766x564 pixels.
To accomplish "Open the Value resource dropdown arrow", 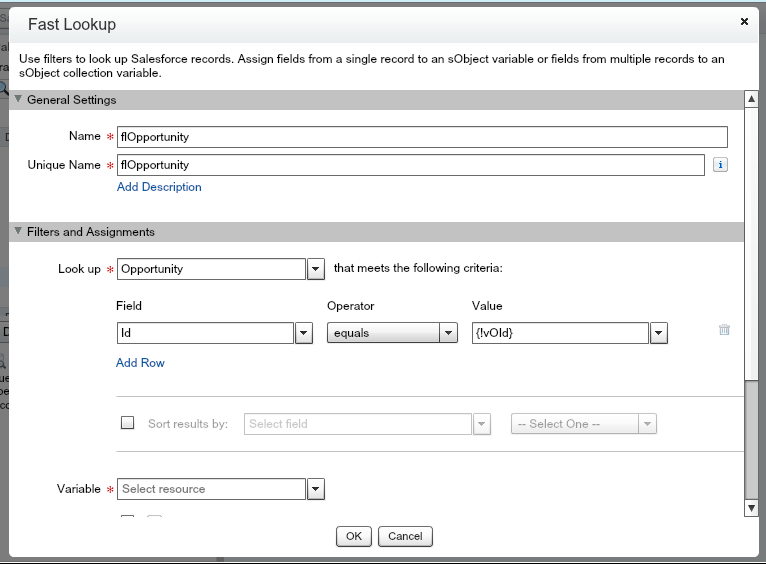I will click(658, 333).
